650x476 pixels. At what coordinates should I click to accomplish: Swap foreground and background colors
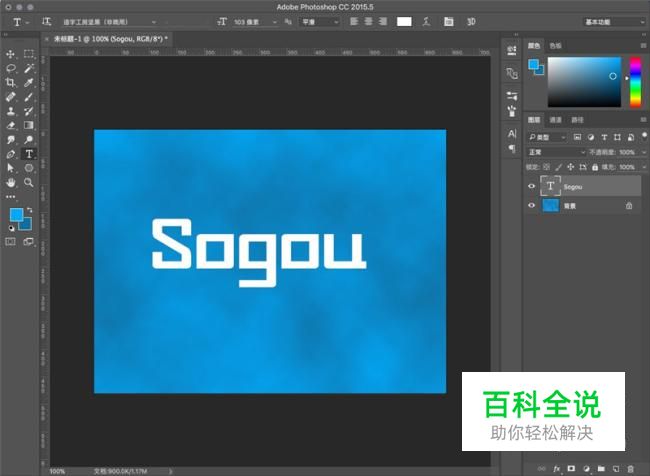pos(29,210)
